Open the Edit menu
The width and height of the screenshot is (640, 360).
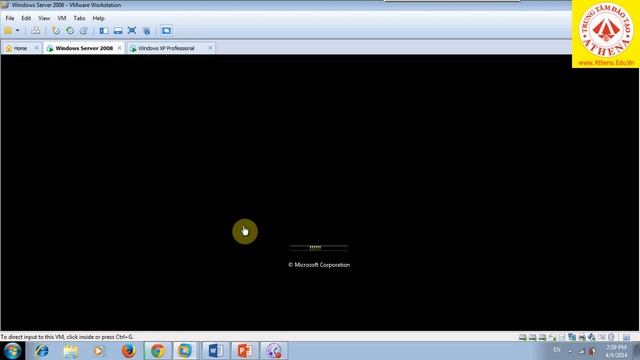point(26,18)
